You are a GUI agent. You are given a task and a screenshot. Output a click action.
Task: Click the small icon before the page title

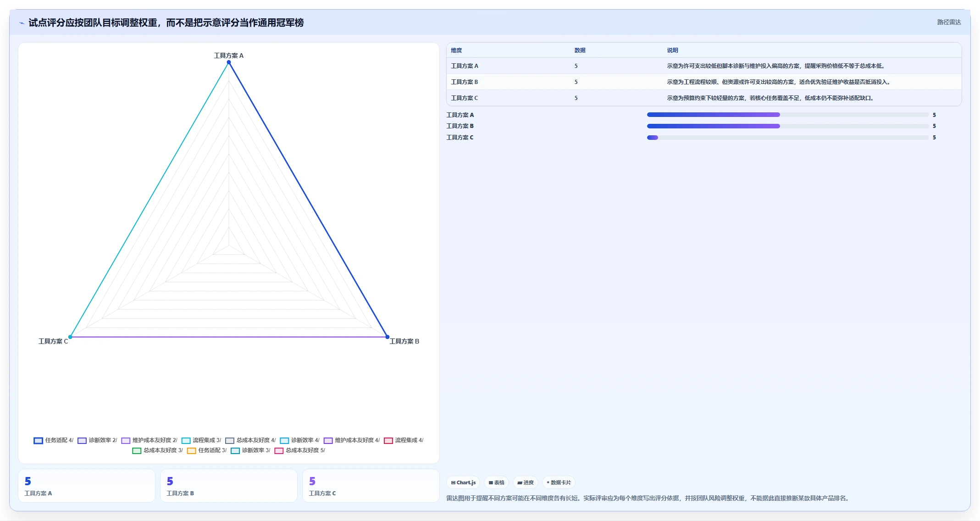pos(22,23)
